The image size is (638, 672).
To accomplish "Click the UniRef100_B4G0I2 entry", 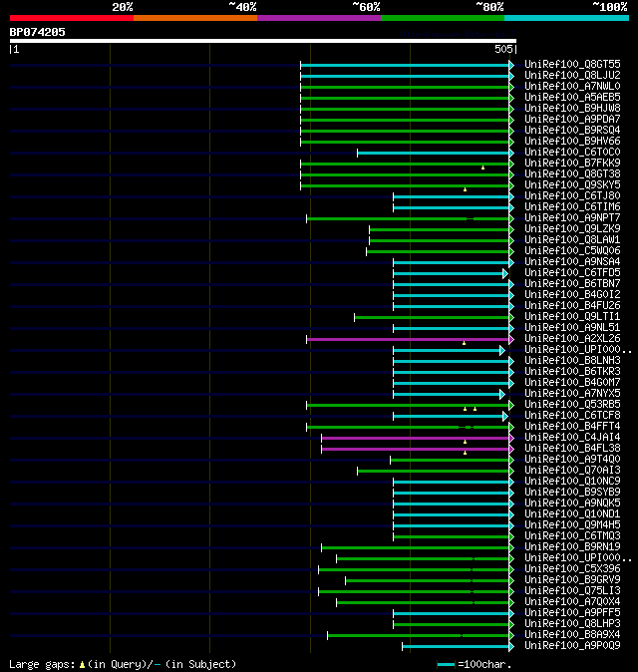I will coord(572,295).
